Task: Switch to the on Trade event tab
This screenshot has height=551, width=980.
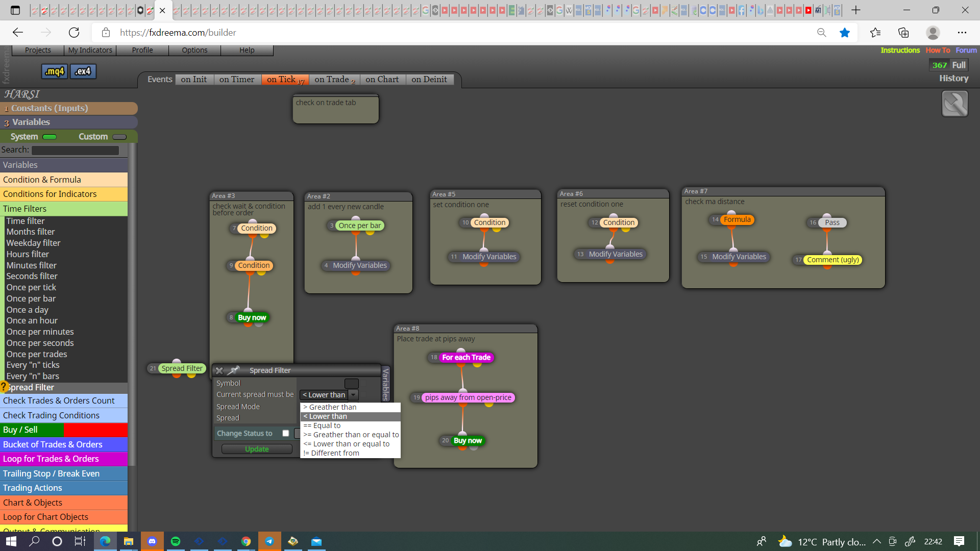Action: (334, 80)
